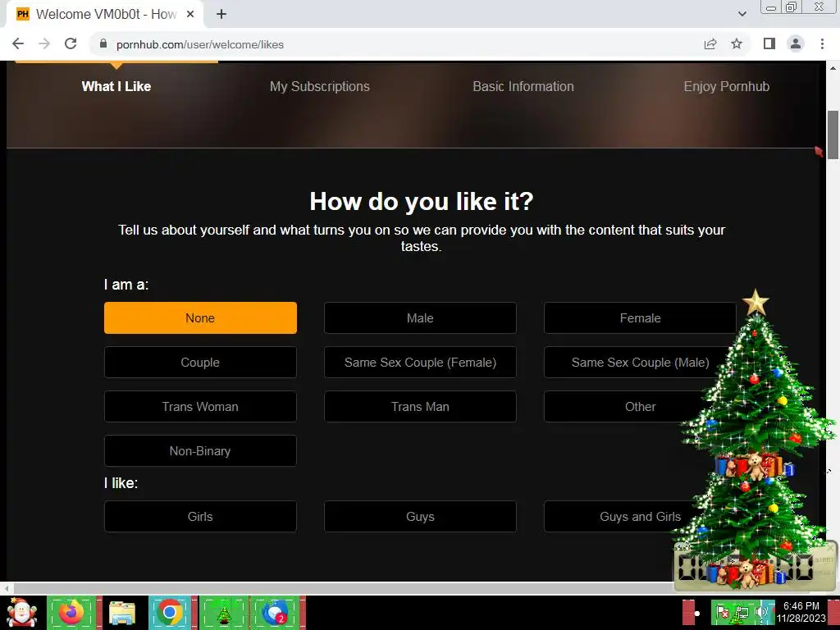Open Firefox from the taskbar

coord(72,612)
